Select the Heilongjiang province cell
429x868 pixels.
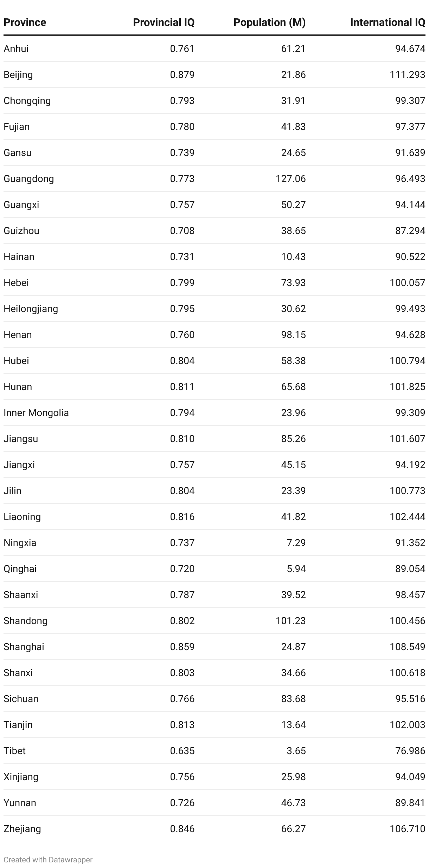coord(31,309)
